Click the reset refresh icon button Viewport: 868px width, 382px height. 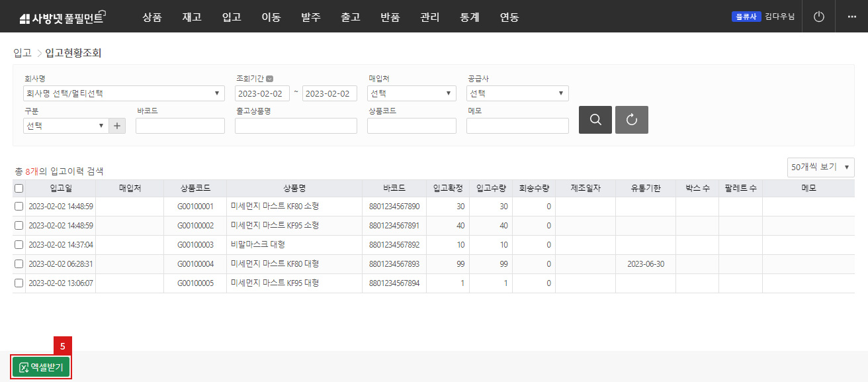[x=631, y=120]
